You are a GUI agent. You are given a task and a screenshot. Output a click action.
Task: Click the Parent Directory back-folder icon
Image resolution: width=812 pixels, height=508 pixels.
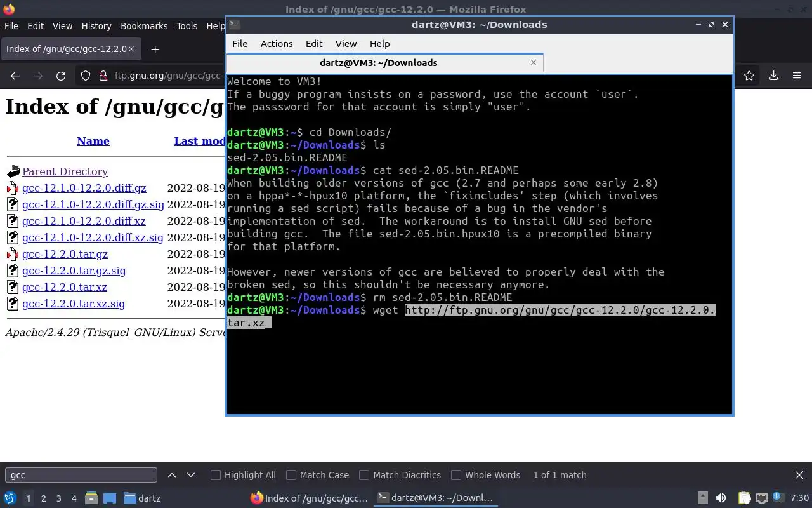[x=13, y=171]
